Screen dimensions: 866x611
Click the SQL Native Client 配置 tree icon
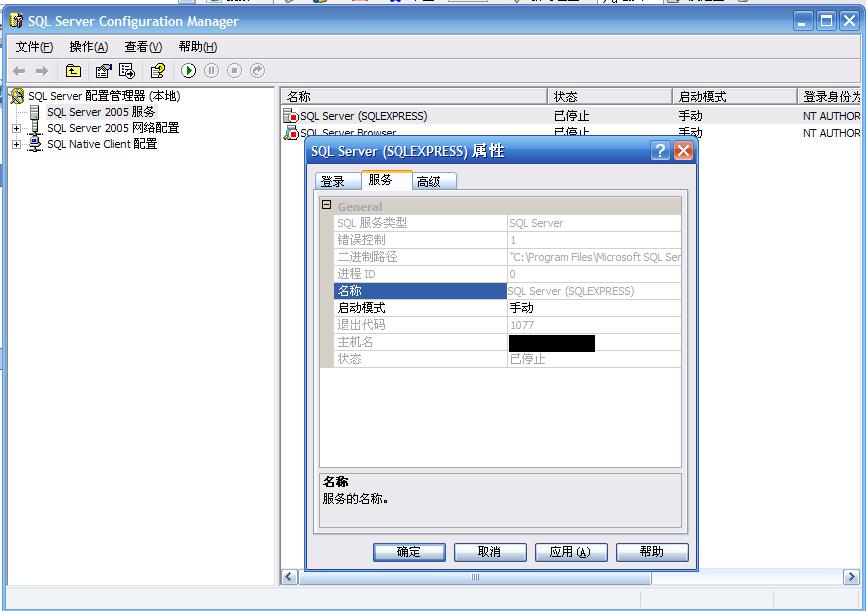(35, 144)
